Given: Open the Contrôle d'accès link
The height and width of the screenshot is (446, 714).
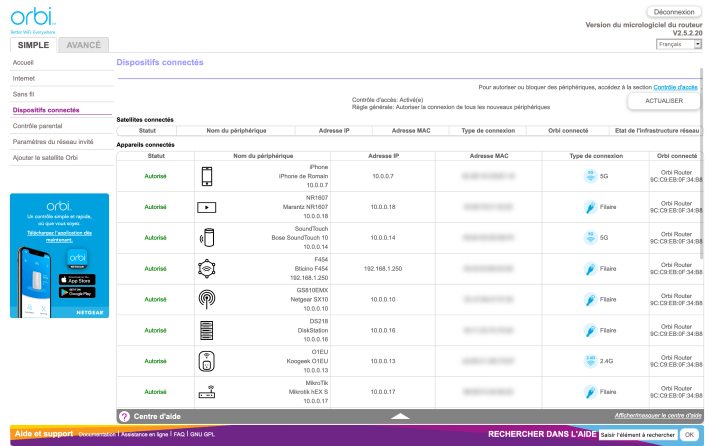Looking at the screenshot, I should coord(675,87).
